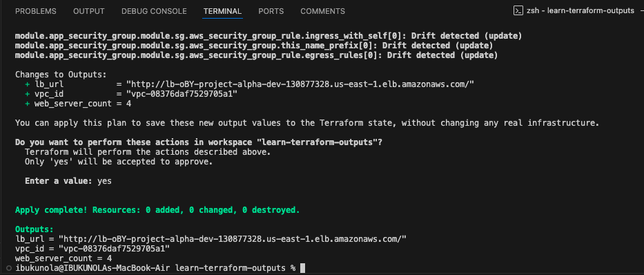
Task: Switch to the PROBLEMS tab
Action: [36, 11]
